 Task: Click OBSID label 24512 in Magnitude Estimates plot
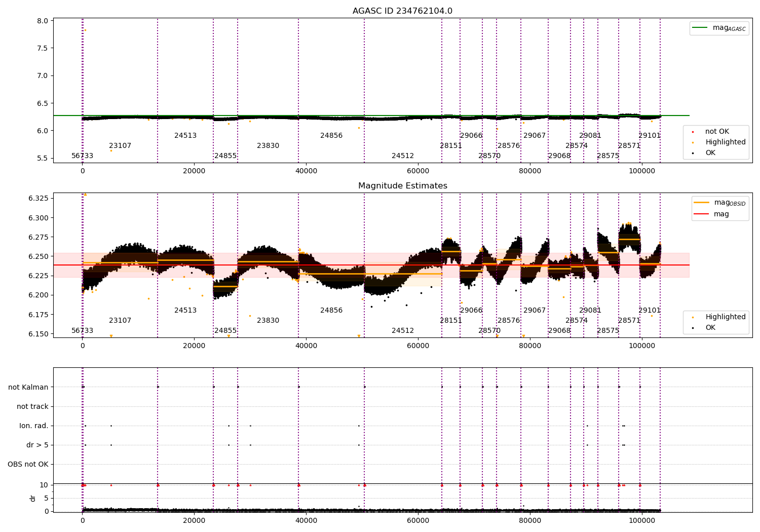[x=403, y=331]
